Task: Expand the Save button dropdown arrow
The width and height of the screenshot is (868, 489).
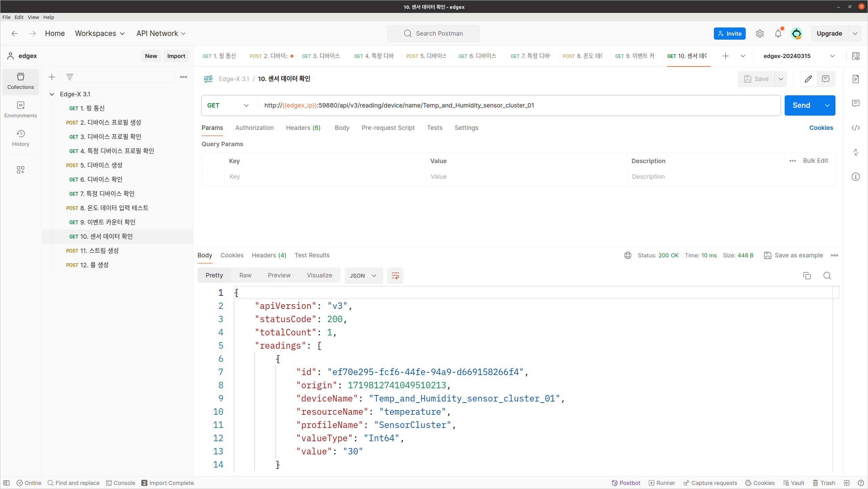Action: tap(781, 78)
